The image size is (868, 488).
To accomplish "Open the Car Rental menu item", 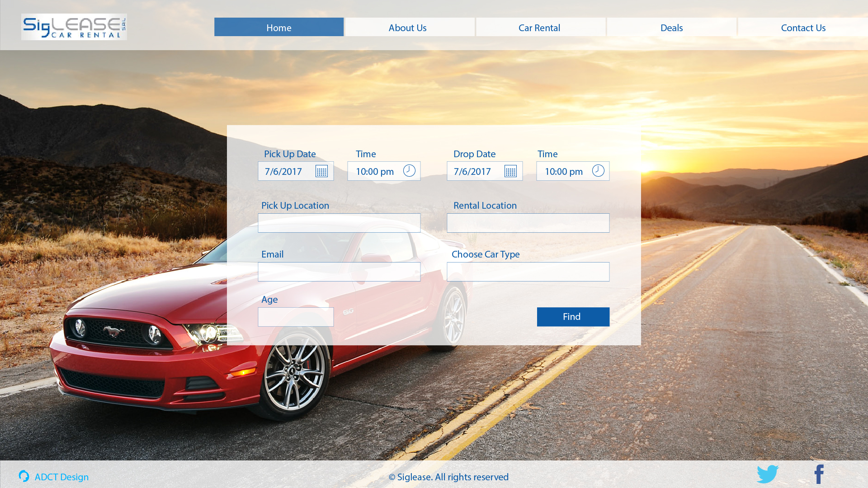I will tap(540, 28).
